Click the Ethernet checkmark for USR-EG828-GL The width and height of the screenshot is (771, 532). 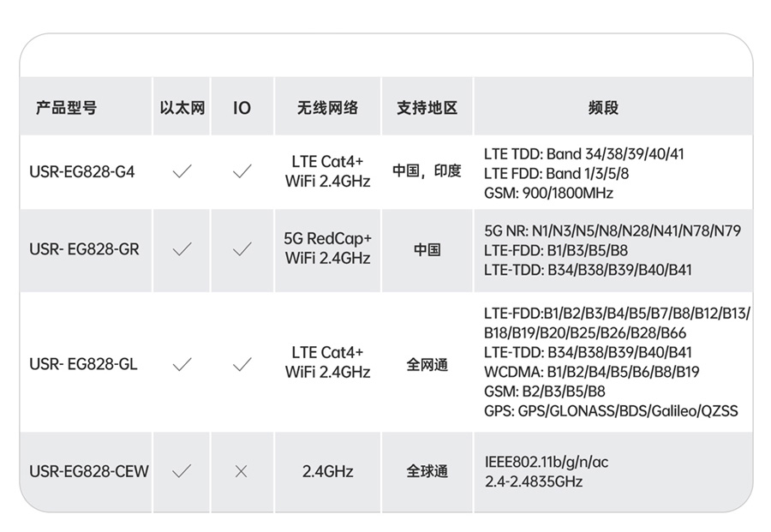coord(182,364)
